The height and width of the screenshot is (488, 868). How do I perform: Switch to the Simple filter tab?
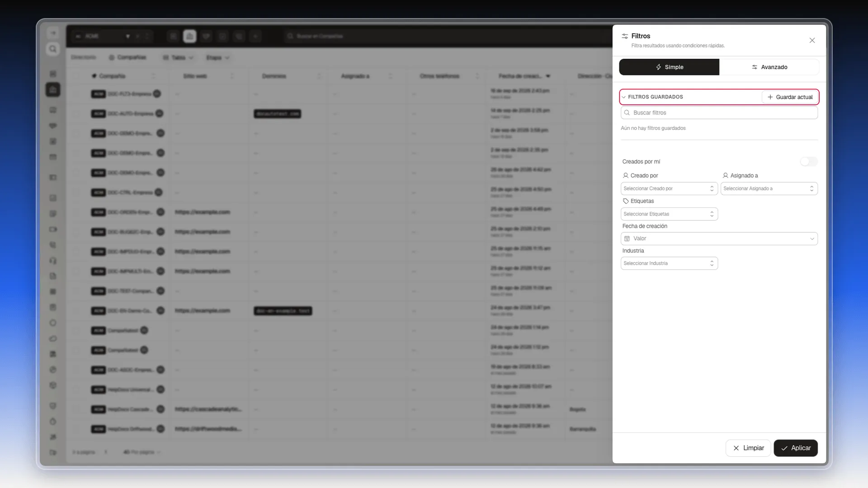coord(669,67)
